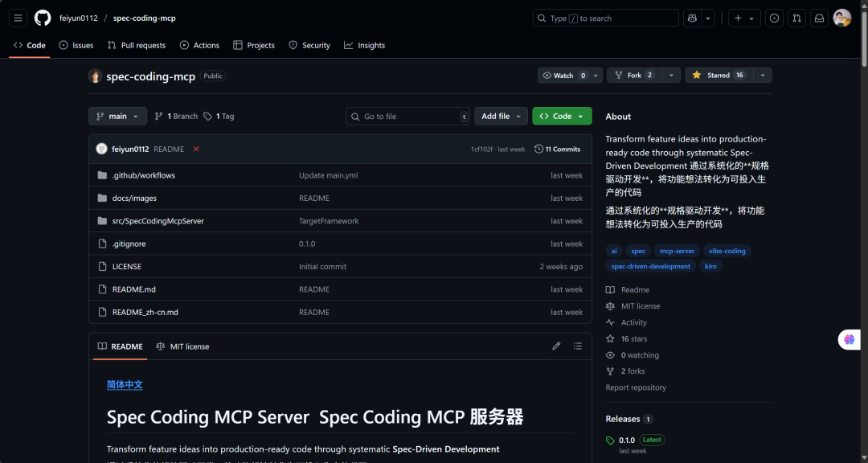Open your profile avatar menu

click(842, 17)
